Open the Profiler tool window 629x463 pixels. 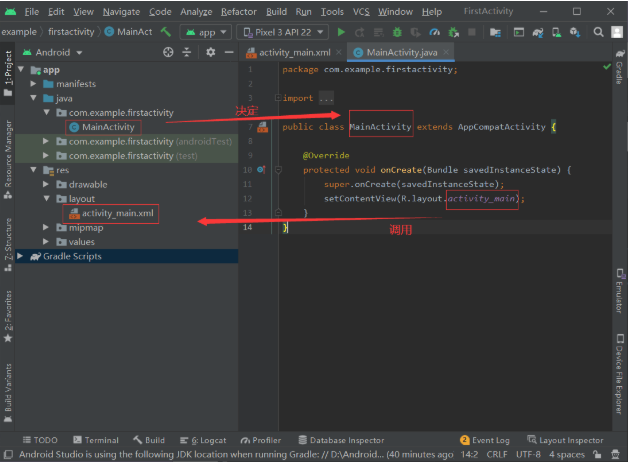[x=261, y=440]
